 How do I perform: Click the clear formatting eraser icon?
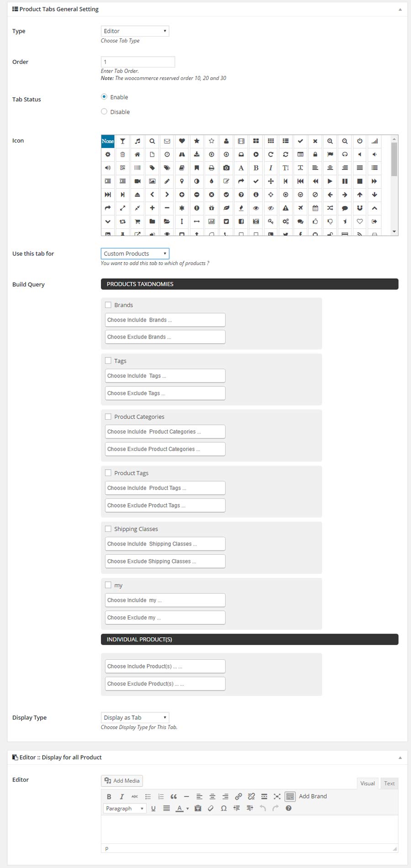click(x=211, y=808)
